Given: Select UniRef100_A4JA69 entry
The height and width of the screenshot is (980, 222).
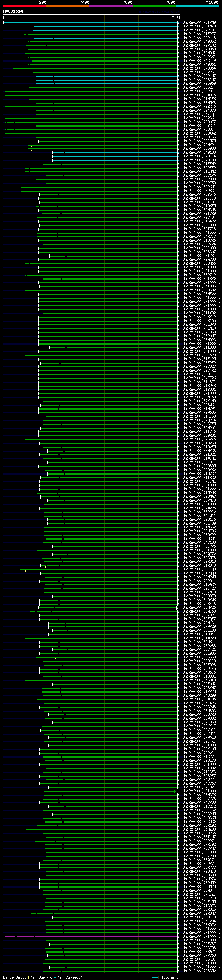Looking at the screenshot, I should [x=199, y=332].
